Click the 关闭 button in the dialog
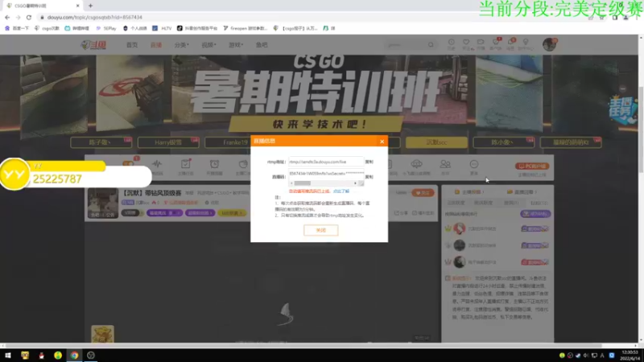This screenshot has height=362, width=644. 320,230
